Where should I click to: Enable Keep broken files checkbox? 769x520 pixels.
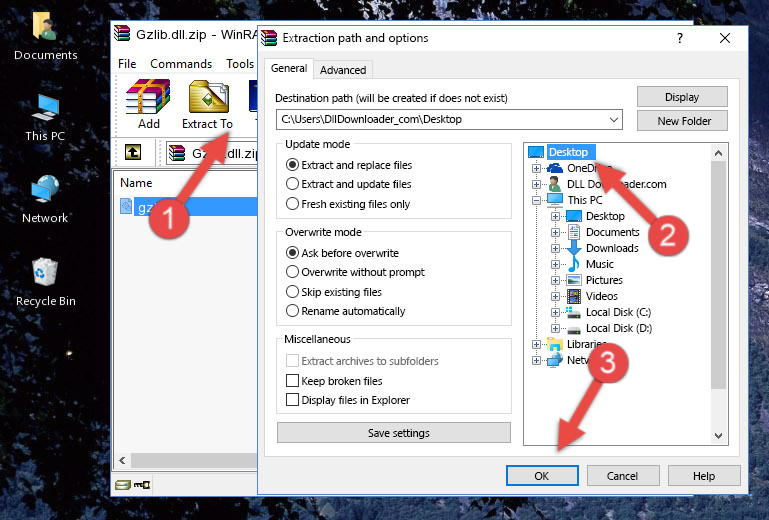292,381
